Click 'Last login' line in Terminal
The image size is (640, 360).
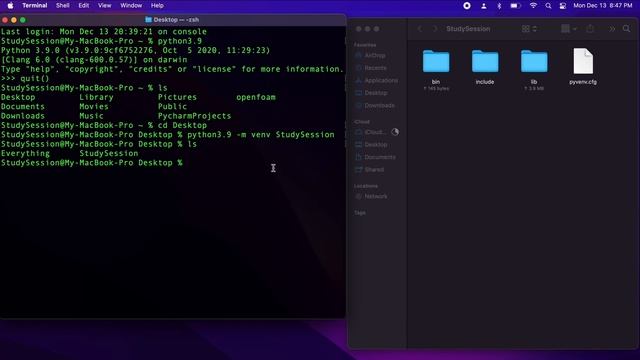(104, 31)
